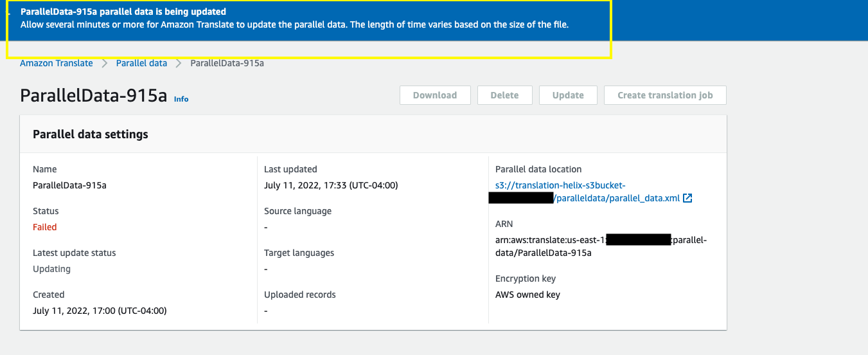Click the Delete button

coord(504,95)
